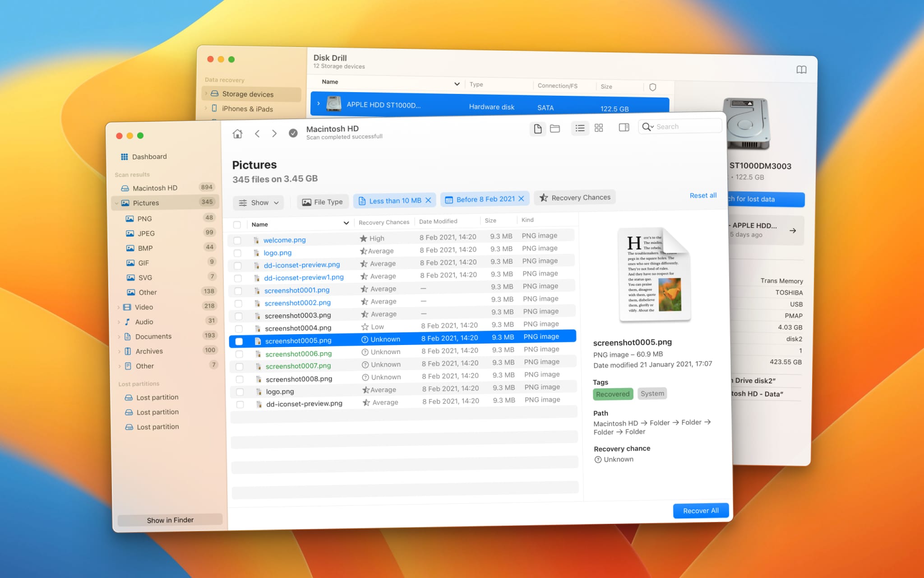Toggle the select-all checkbox in Name header
924x578 pixels.
[x=237, y=225]
